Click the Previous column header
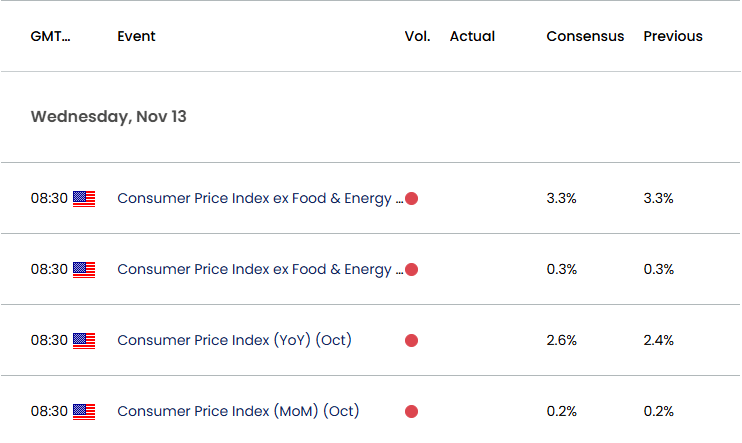Image resolution: width=742 pixels, height=443 pixels. pyautogui.click(x=673, y=36)
